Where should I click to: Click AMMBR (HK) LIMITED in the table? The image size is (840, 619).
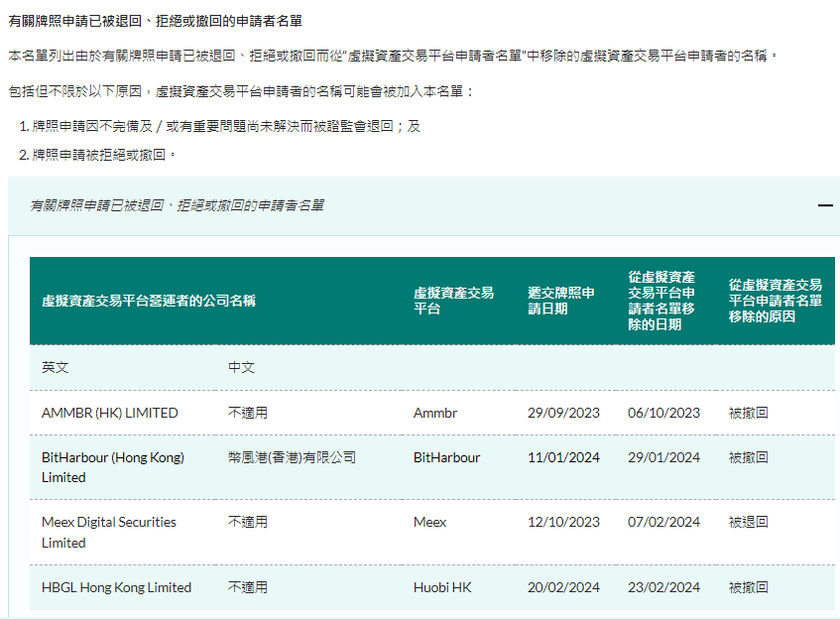[112, 412]
